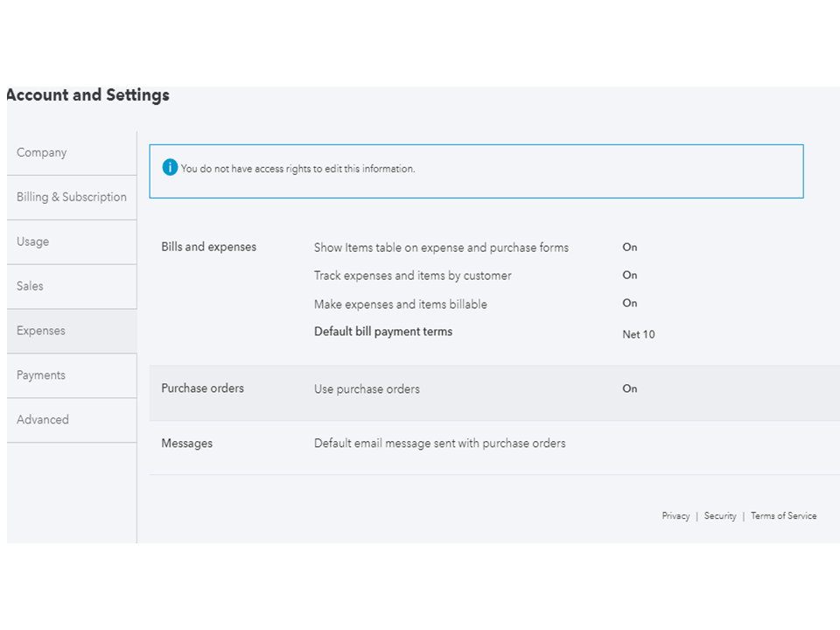
Task: Switch to Billing & Subscription tab
Action: (x=72, y=197)
